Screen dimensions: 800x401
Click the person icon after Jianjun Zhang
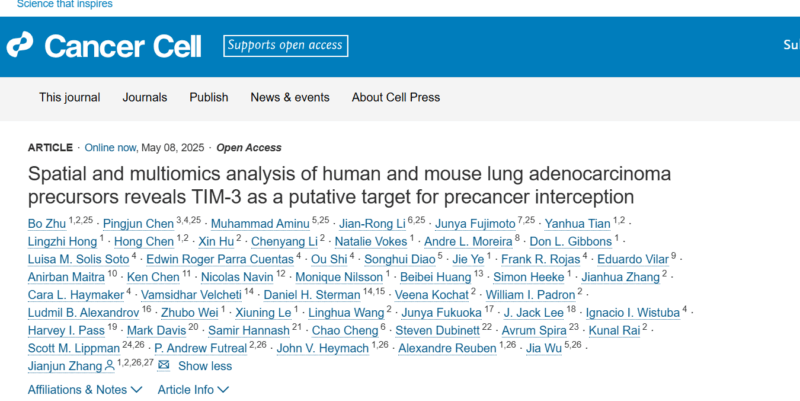coord(109,366)
